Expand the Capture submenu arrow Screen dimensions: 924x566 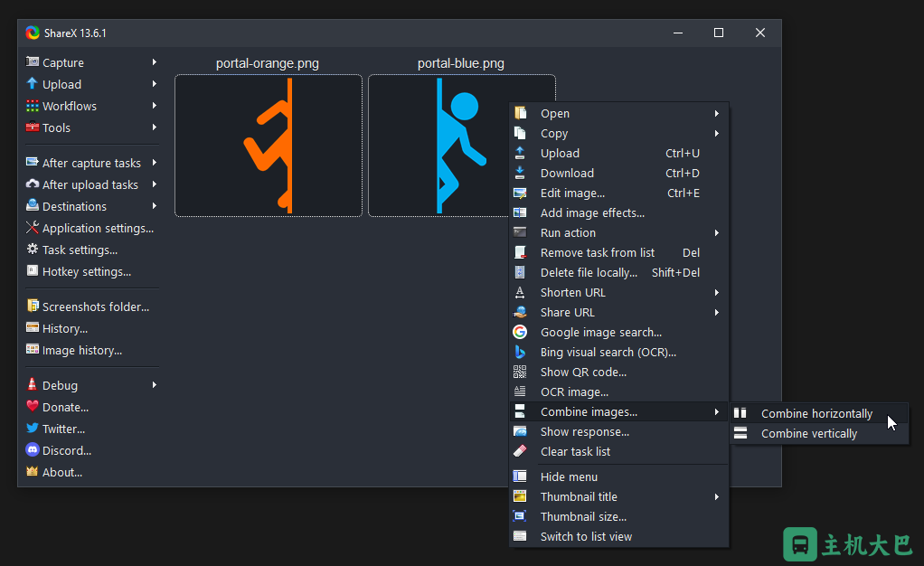[155, 61]
